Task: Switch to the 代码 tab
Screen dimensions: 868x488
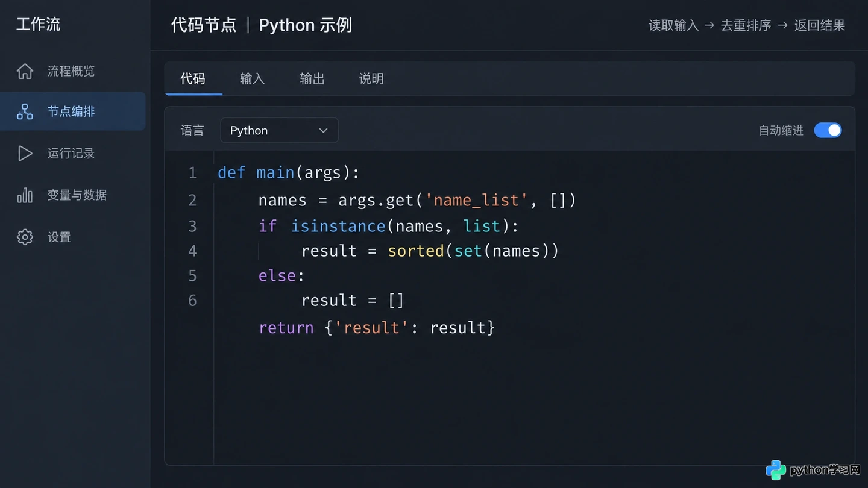Action: click(193, 78)
